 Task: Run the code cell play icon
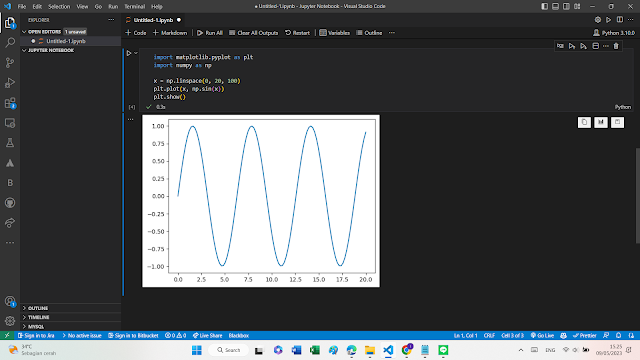pos(129,53)
